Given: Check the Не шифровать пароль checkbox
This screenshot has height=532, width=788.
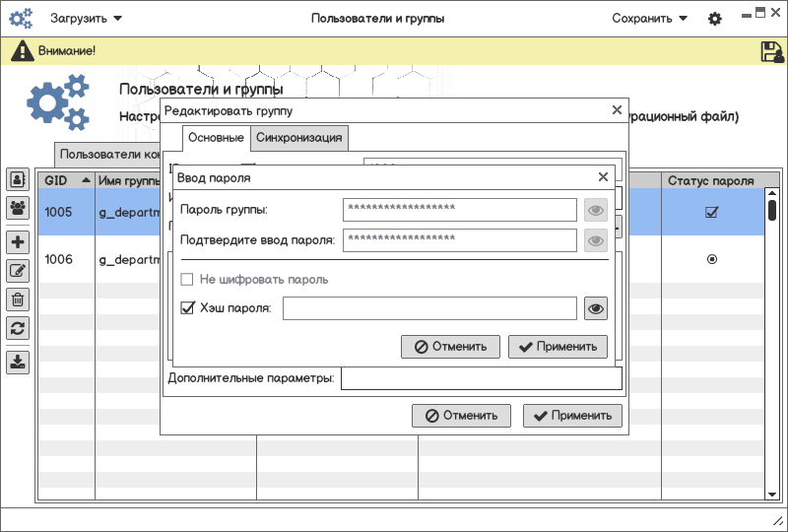Looking at the screenshot, I should coord(187,279).
